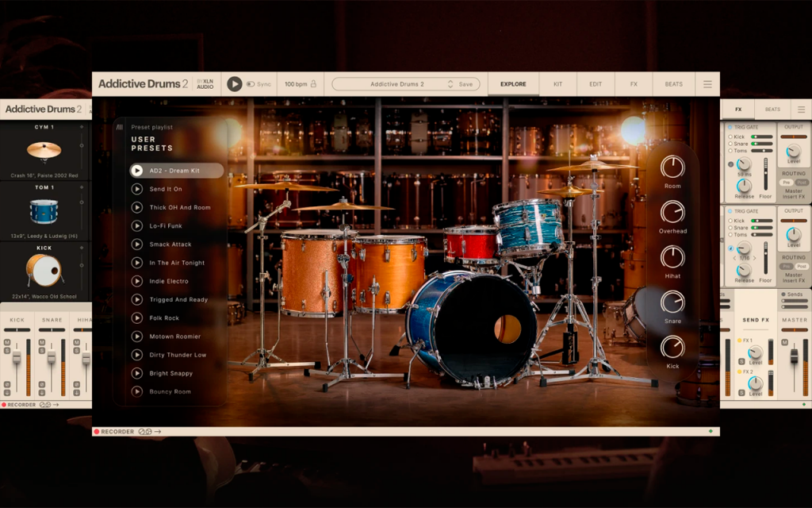Click the tempo lock icon next to 100 bpm
This screenshot has width=812, height=508.
(313, 84)
